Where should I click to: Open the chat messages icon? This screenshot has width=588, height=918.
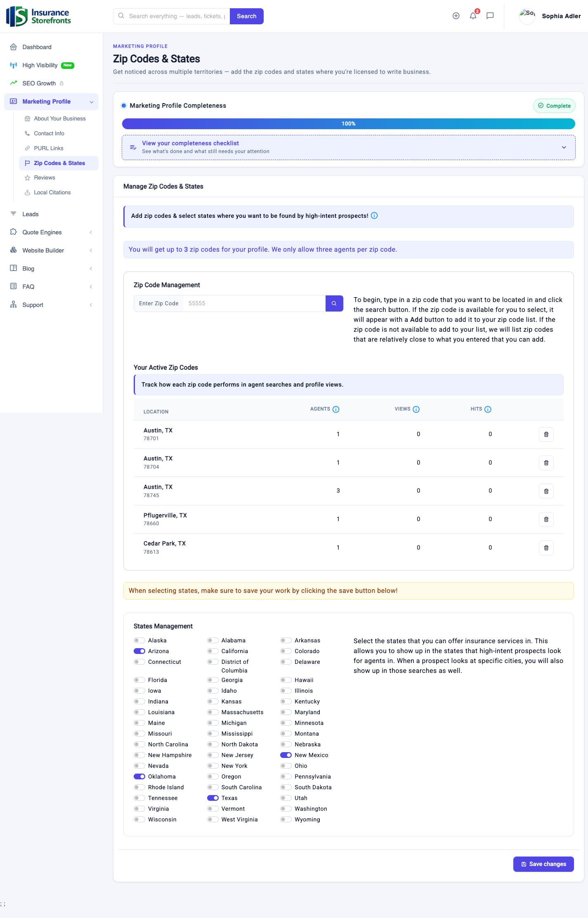point(490,16)
